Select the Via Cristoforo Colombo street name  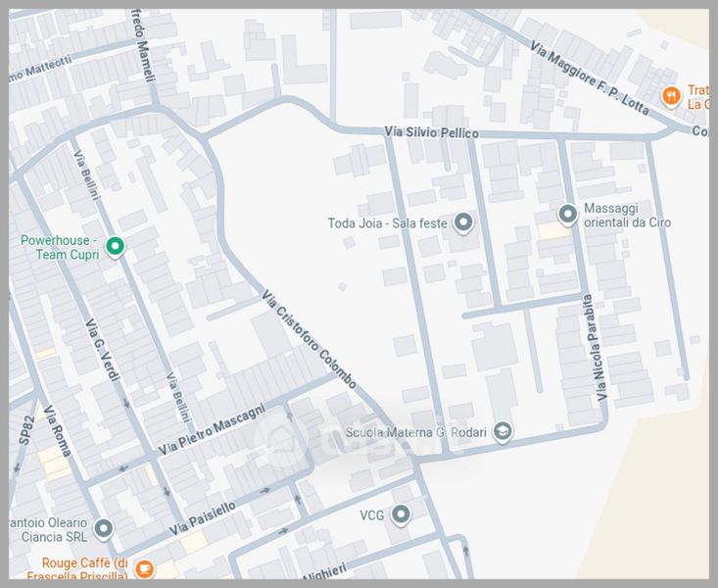(x=308, y=340)
